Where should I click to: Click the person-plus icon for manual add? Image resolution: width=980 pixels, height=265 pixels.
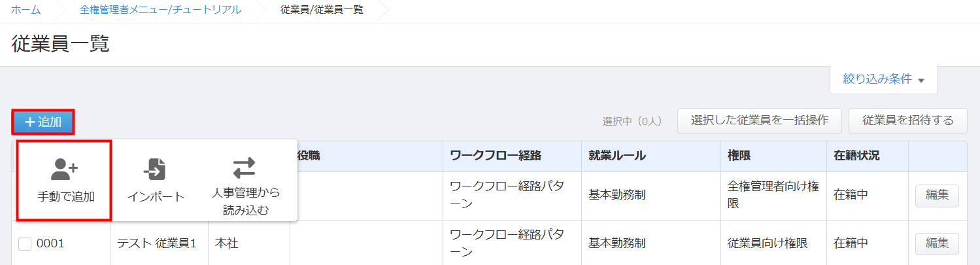click(64, 169)
